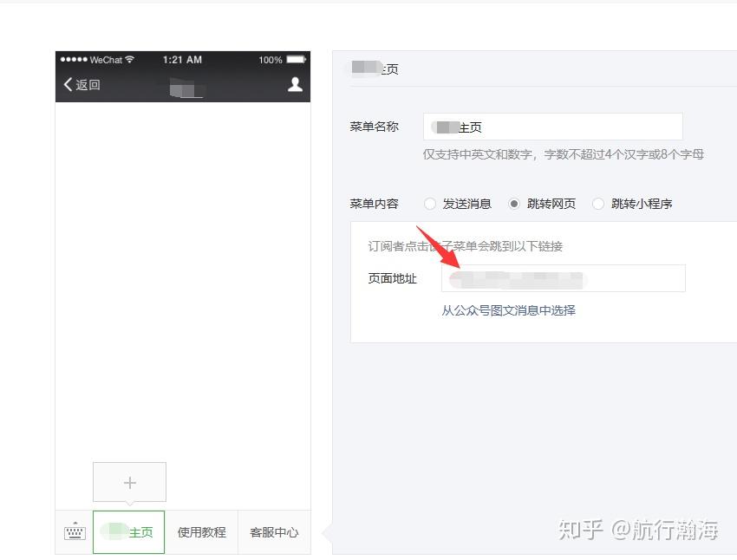Image resolution: width=737 pixels, height=560 pixels.
Task: Click the WiFi signal icon
Action: [130, 59]
